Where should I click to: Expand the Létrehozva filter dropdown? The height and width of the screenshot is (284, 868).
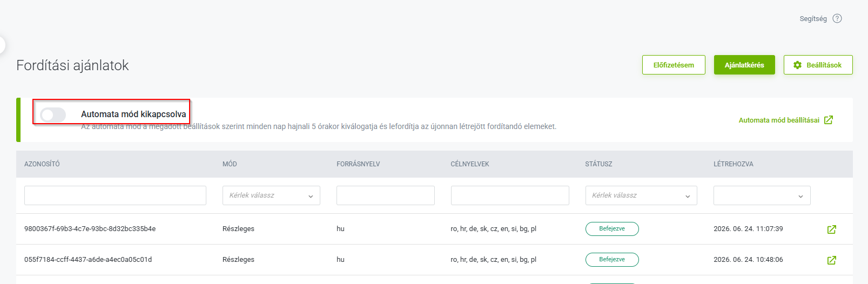tap(762, 195)
